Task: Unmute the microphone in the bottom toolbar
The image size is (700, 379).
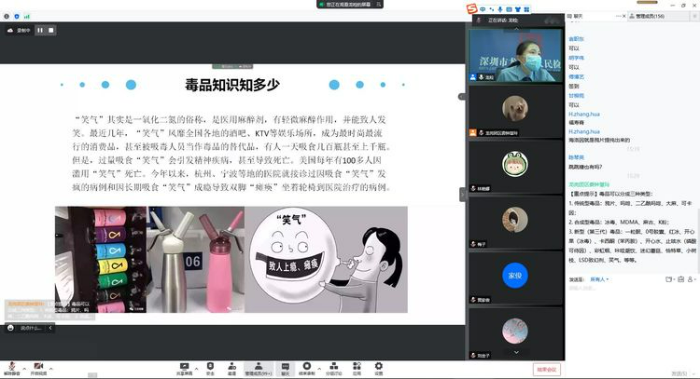Action: 12,368
